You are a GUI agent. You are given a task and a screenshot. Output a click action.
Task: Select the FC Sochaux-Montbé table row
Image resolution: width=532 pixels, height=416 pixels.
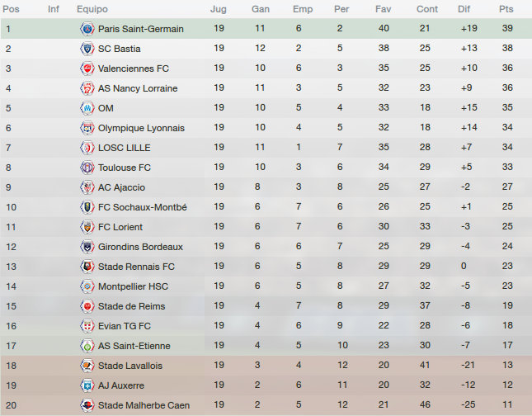(266, 207)
